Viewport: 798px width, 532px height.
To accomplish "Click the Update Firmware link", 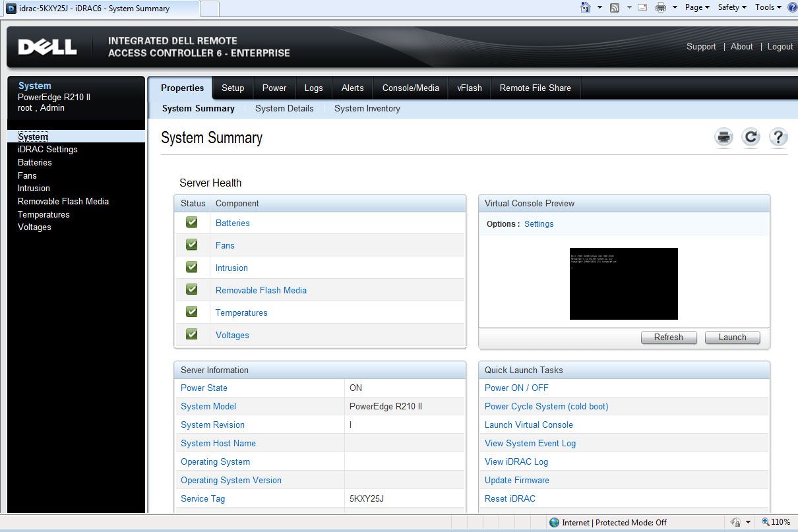I will point(517,480).
